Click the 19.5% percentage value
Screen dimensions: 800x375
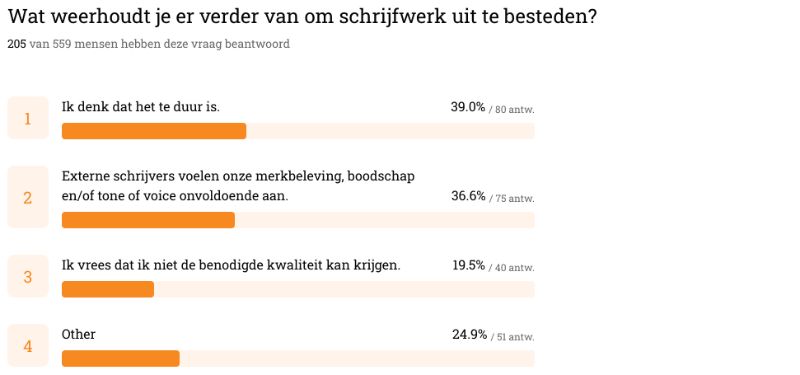click(x=469, y=265)
